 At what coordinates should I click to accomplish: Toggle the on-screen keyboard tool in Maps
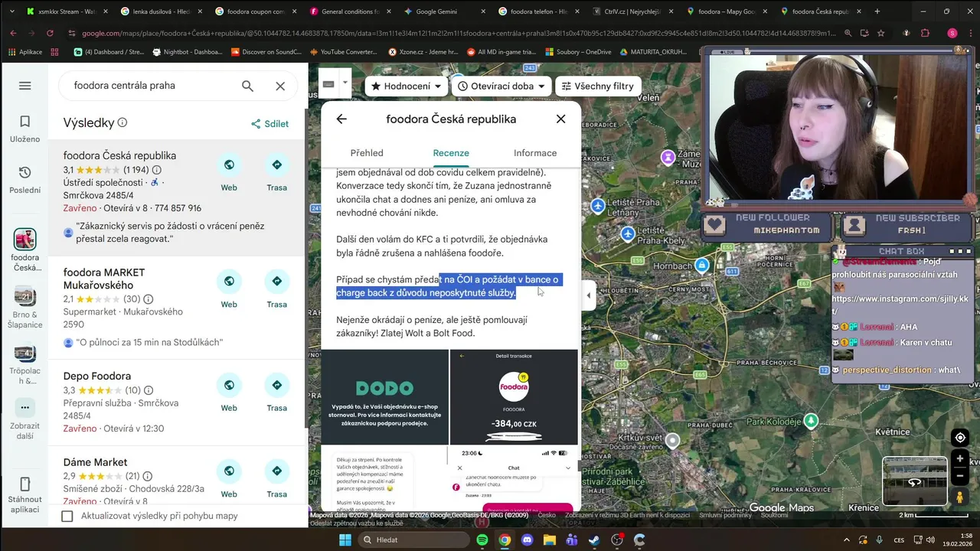[x=328, y=83]
